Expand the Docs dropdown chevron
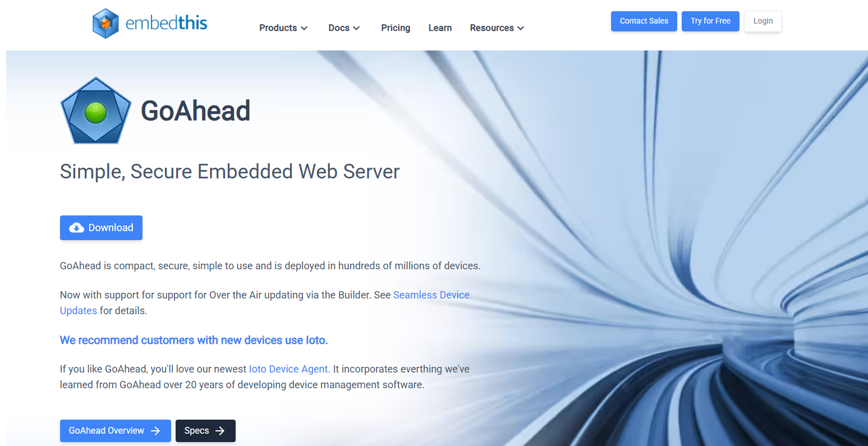868x446 pixels. 356,28
